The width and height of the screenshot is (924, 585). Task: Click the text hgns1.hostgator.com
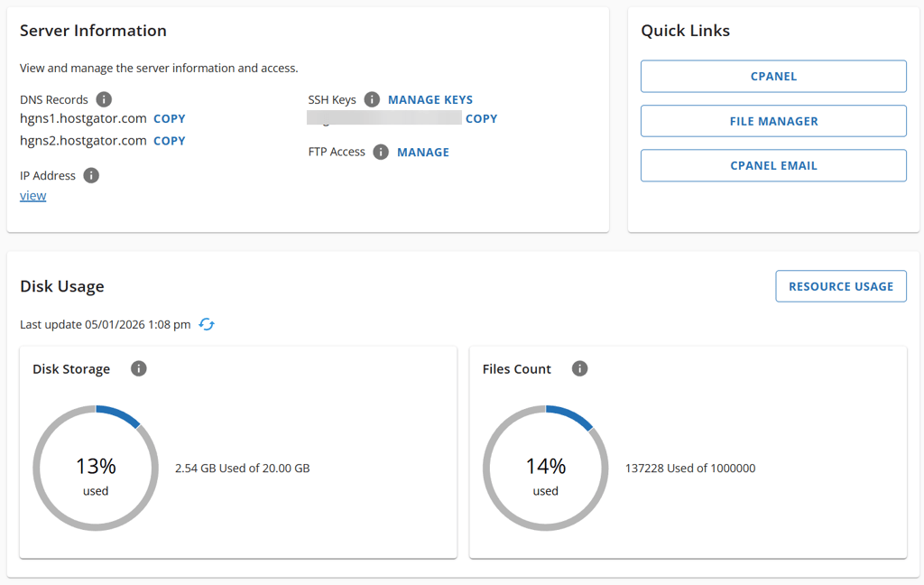[83, 118]
